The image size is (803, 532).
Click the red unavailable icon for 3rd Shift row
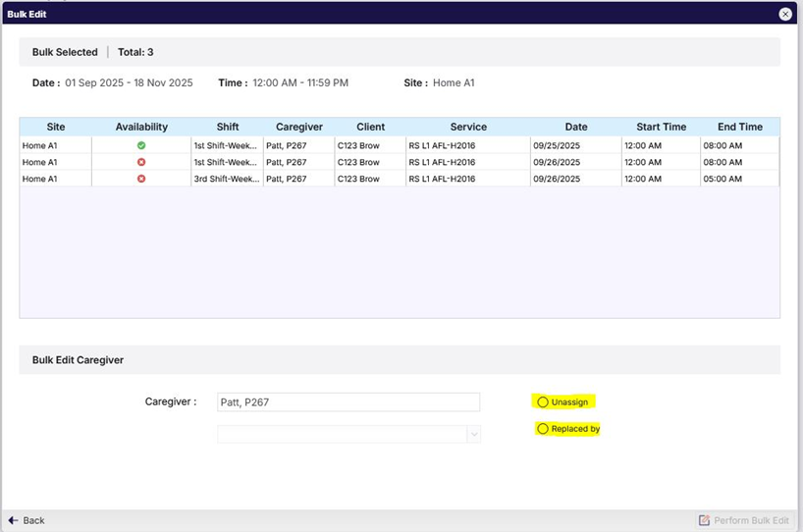(141, 179)
